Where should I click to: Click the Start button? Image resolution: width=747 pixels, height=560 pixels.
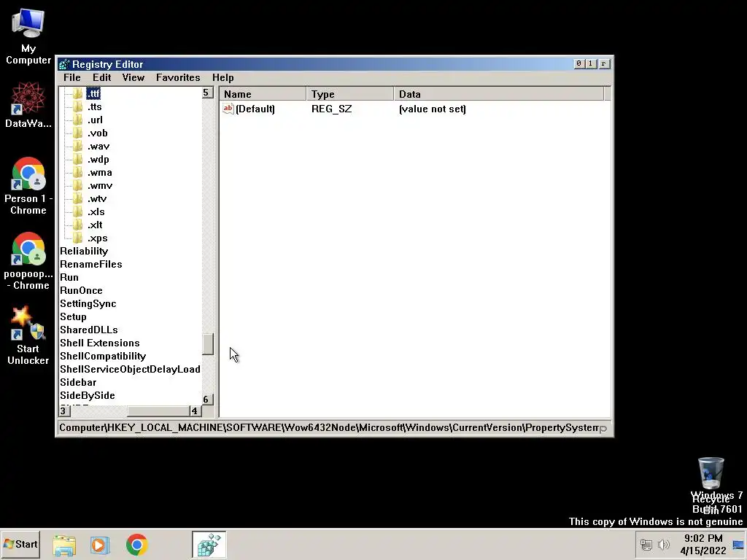pyautogui.click(x=20, y=544)
